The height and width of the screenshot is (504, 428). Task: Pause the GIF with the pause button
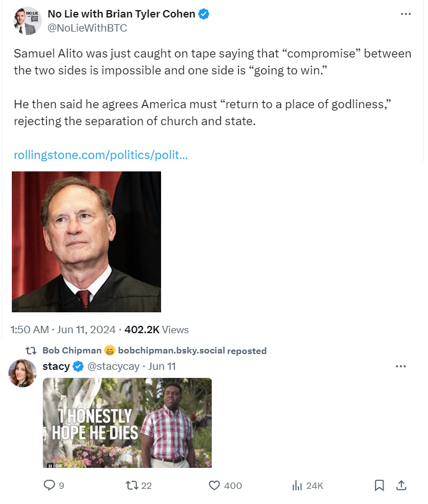tap(51, 465)
